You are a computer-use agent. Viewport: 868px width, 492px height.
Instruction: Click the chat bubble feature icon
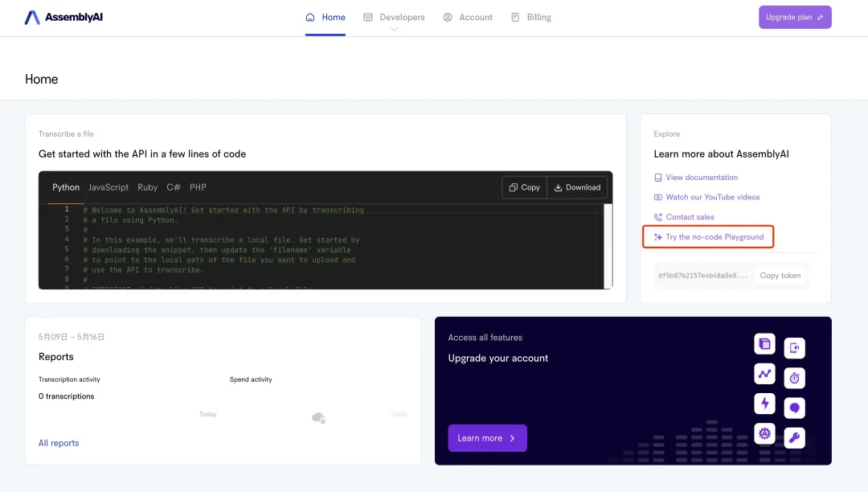click(x=794, y=408)
